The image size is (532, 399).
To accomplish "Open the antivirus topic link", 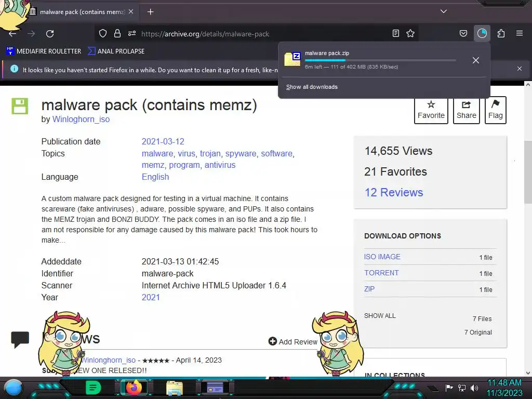I will (x=220, y=165).
